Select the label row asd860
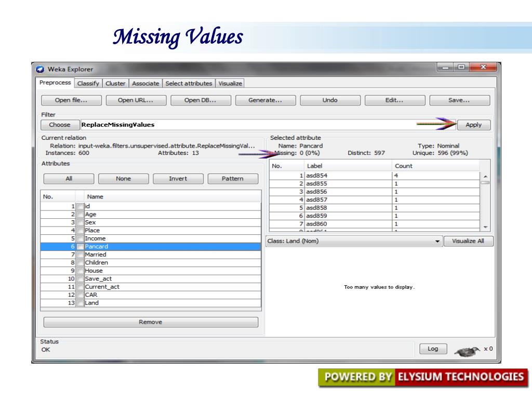The height and width of the screenshot is (399, 532). click(x=375, y=224)
